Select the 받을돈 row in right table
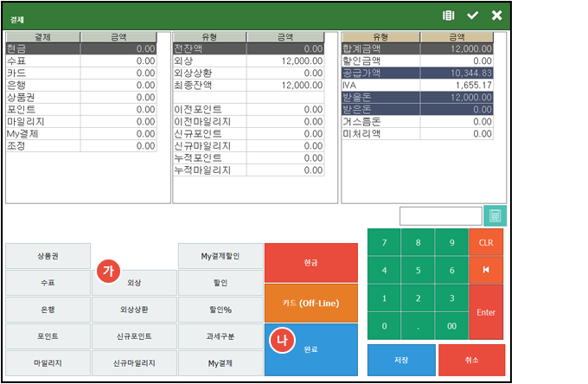The height and width of the screenshot is (384, 588). coord(418,98)
